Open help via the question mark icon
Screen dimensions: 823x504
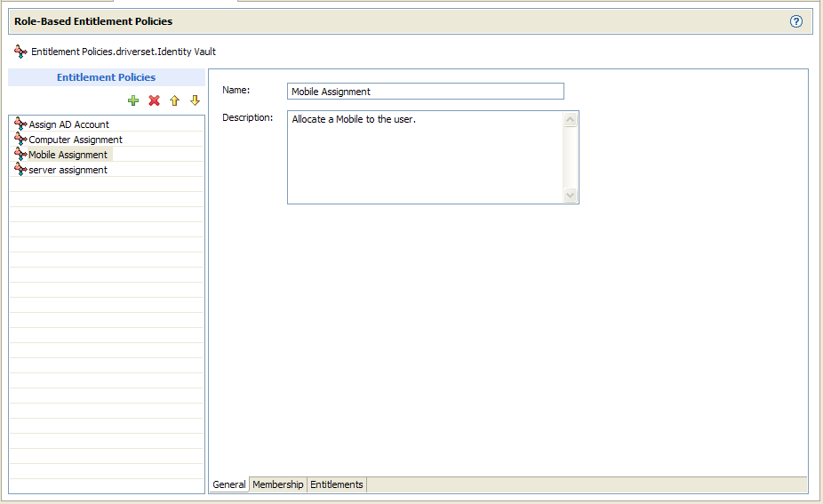796,21
